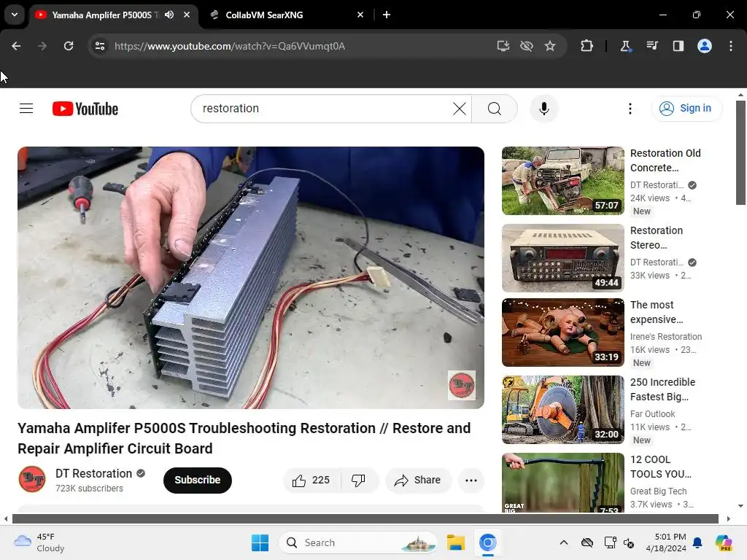The image size is (747, 560).
Task: Dislike the video with thumbs-down
Action: (359, 480)
